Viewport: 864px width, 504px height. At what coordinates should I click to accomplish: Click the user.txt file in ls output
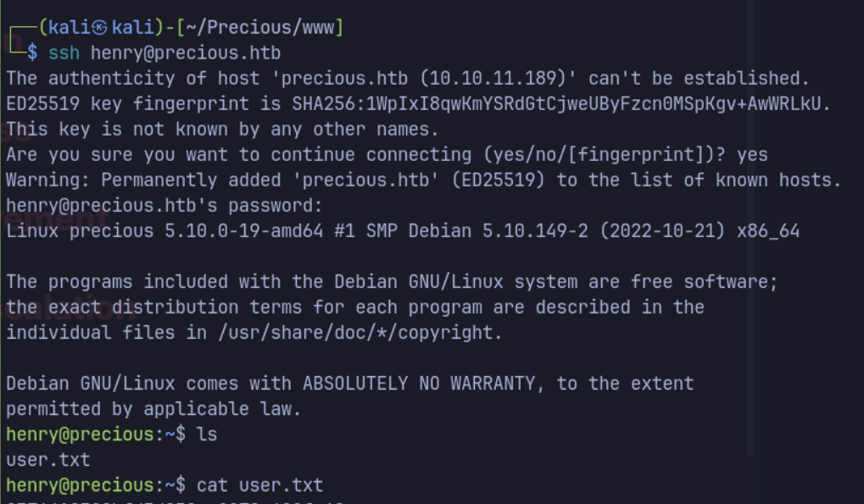(48, 460)
